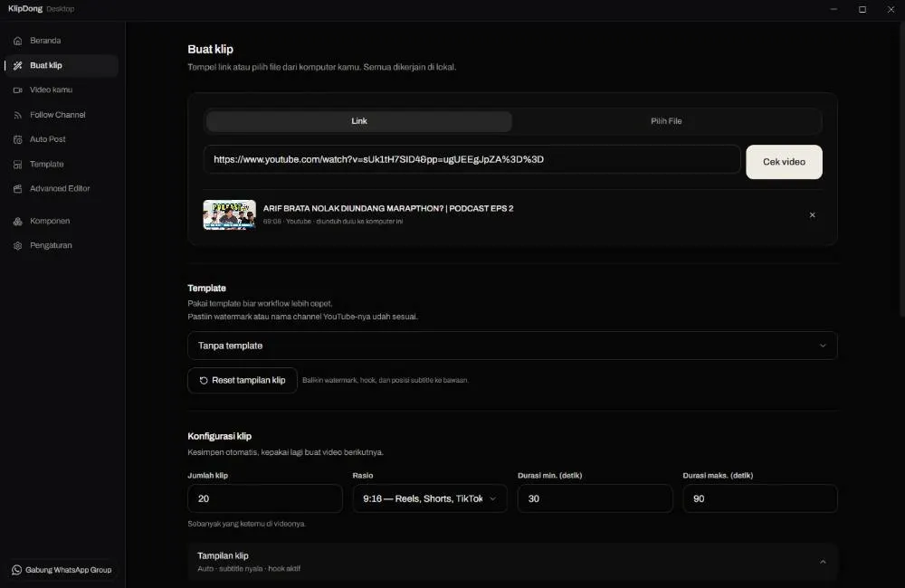Click the Video kamu camera icon
The image size is (905, 588).
point(18,90)
